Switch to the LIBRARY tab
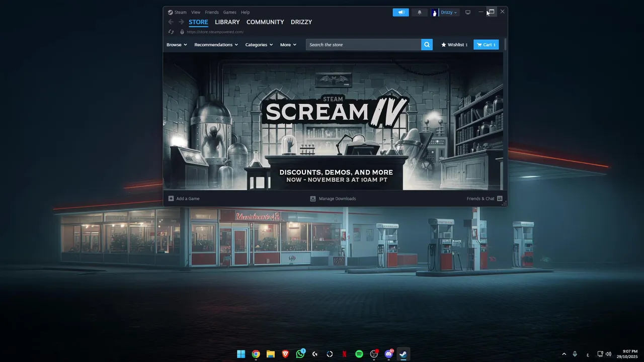Image resolution: width=644 pixels, height=362 pixels. coord(227,22)
